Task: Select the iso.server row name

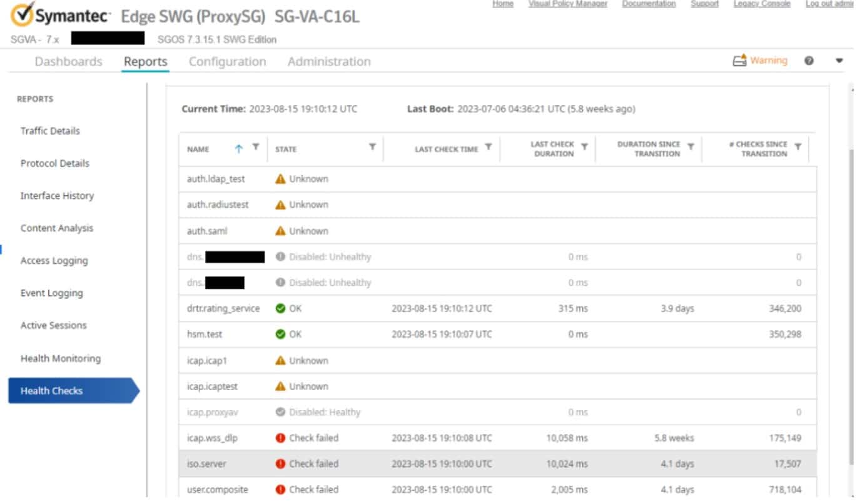Action: [x=206, y=464]
